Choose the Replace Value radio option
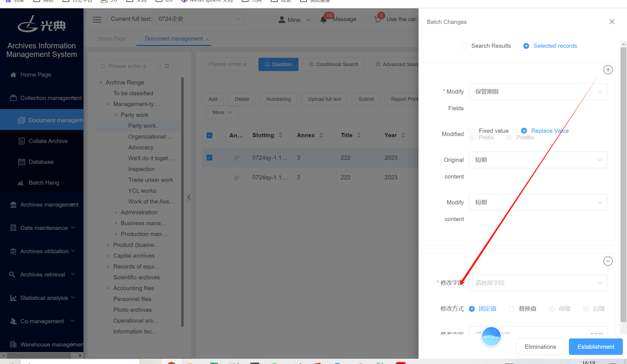Viewport: 627px width, 364px height. 524,130
